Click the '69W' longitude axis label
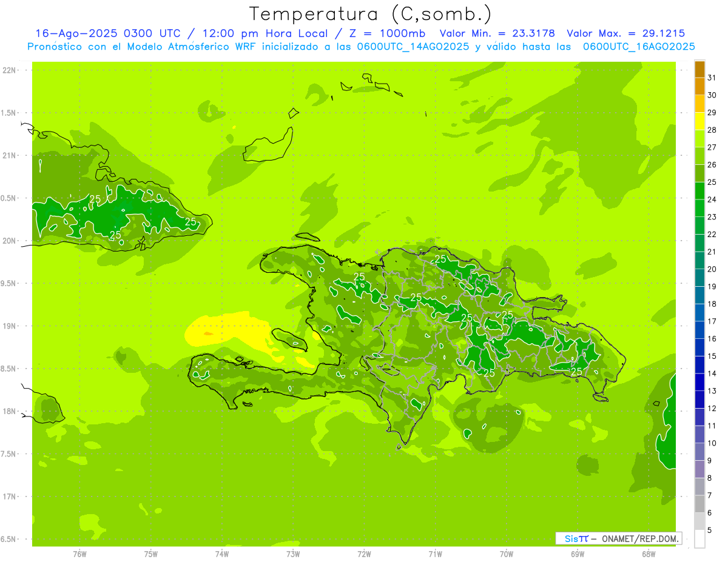Image resolution: width=728 pixels, height=562 pixels. tap(578, 554)
